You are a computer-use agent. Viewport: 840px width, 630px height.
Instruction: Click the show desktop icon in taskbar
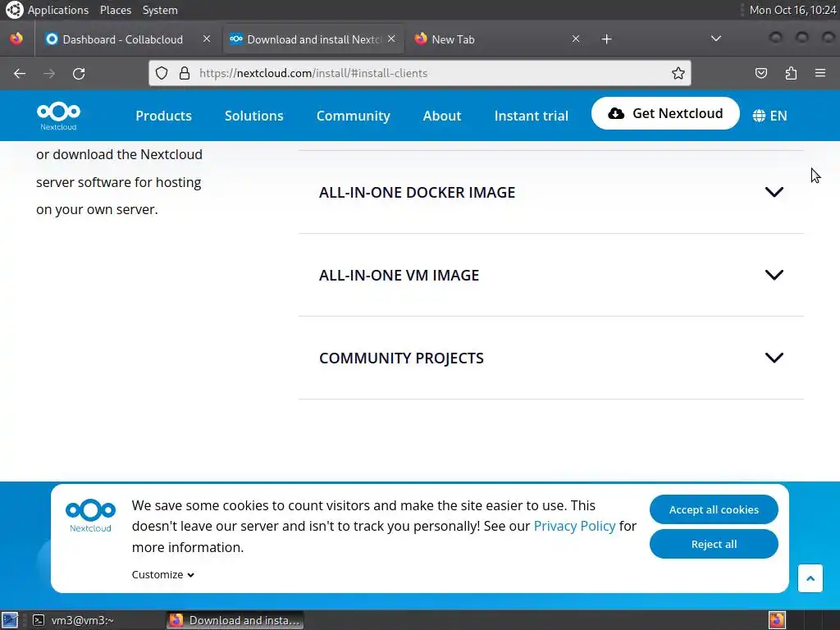[x=10, y=620]
